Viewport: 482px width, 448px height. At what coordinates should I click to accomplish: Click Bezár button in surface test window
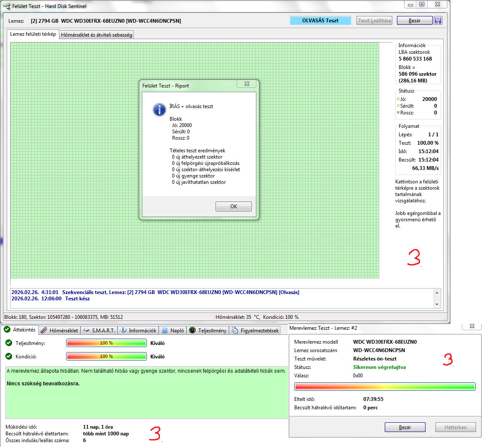[415, 21]
